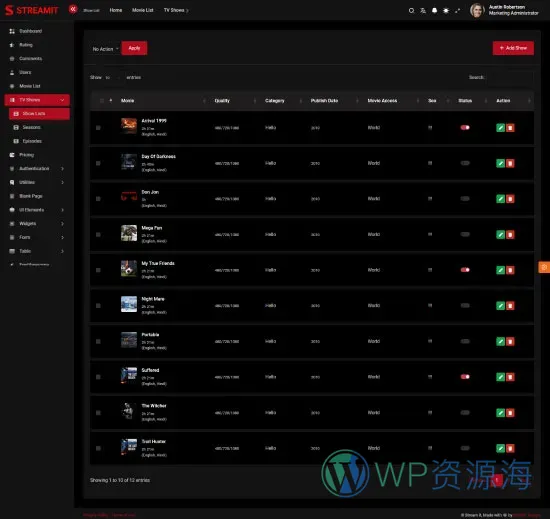Open the No Action bulk dropdown
This screenshot has width=550, height=519.
click(x=105, y=49)
